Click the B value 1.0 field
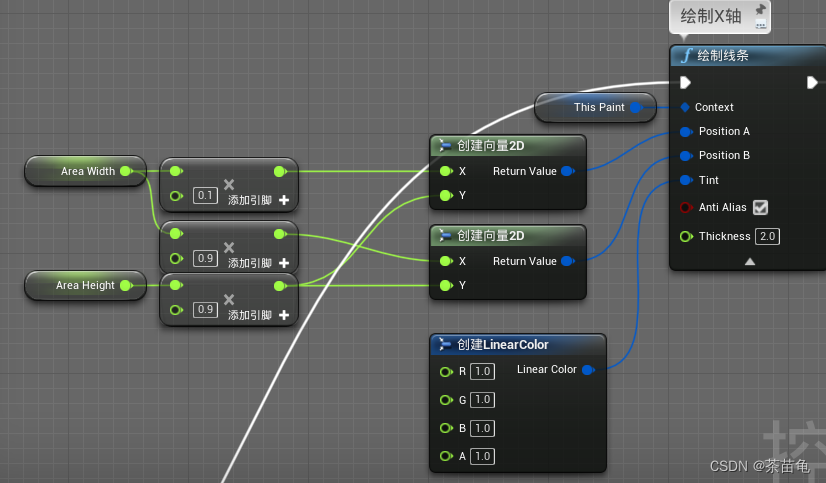Image resolution: width=826 pixels, height=483 pixels. point(483,428)
